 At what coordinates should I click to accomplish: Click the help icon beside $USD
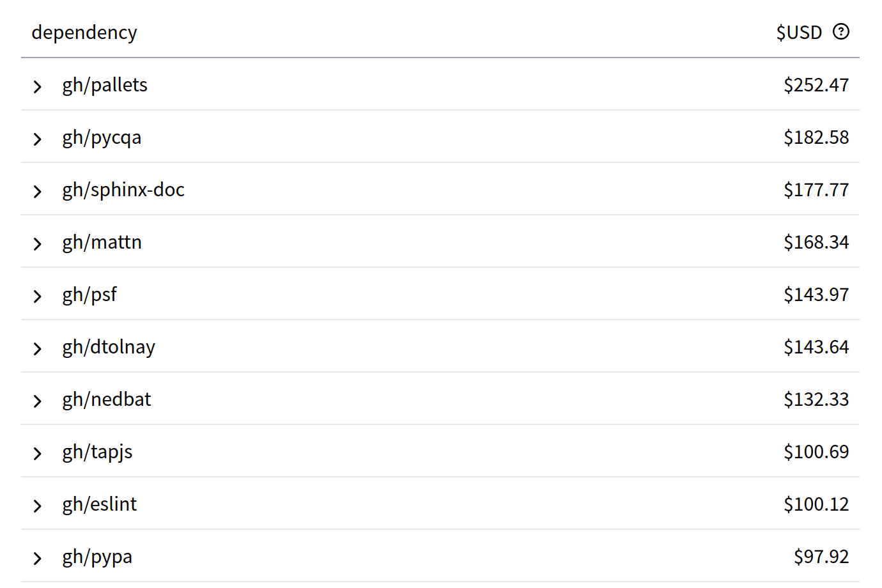(841, 31)
